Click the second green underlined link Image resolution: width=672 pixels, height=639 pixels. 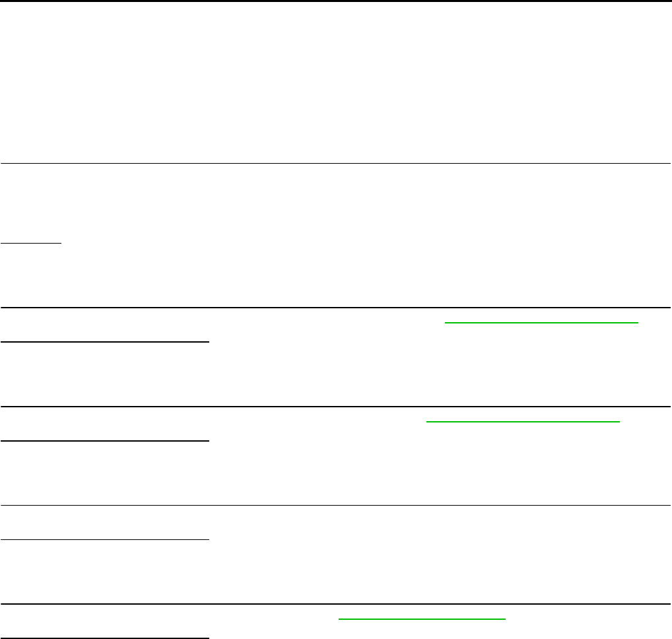tap(523, 422)
